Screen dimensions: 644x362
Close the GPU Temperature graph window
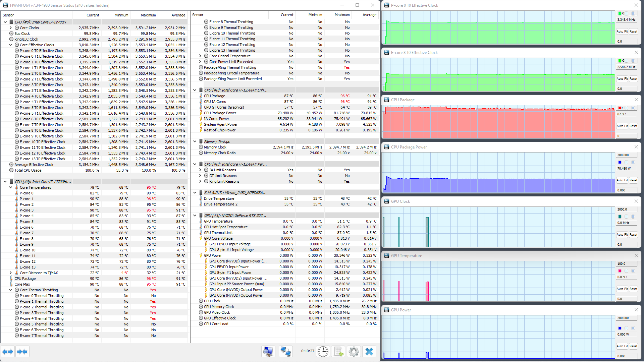pos(636,255)
